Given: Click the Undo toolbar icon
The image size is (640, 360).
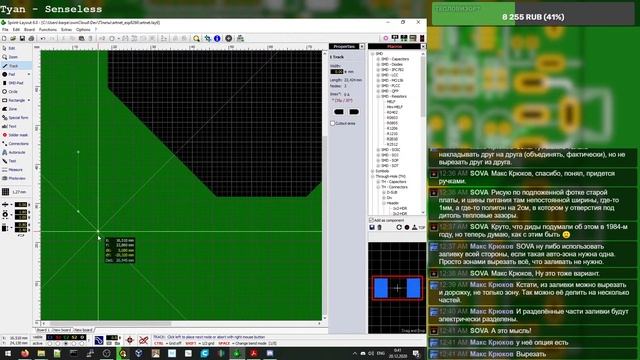Looking at the screenshot, I should (43, 38).
